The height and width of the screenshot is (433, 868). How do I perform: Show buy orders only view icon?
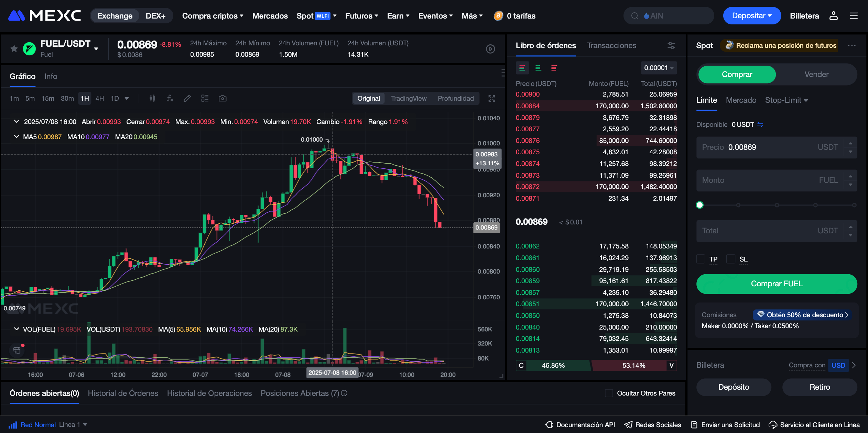(538, 68)
